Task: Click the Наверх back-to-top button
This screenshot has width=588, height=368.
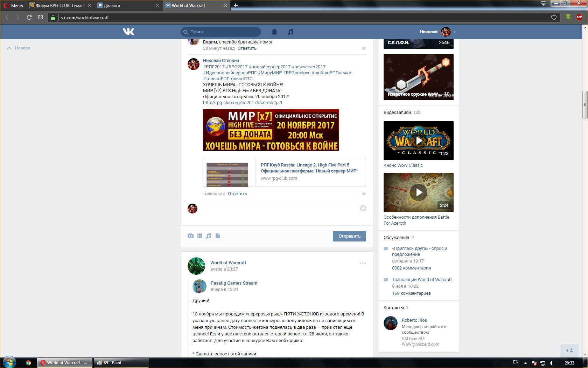Action: [19, 48]
